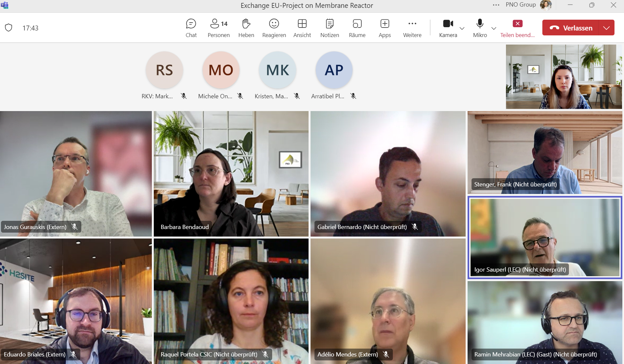This screenshot has height=364, width=624.
Task: Change layout via Ansicht
Action: (302, 28)
